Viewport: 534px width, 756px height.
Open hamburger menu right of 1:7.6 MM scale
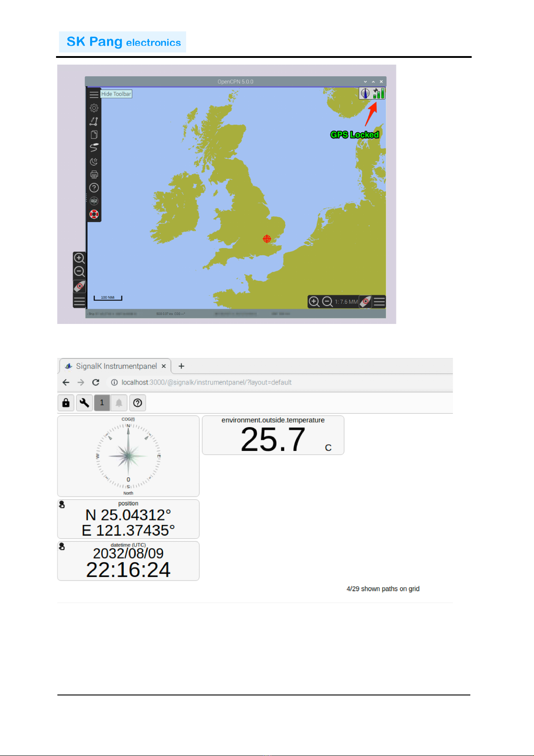(379, 302)
